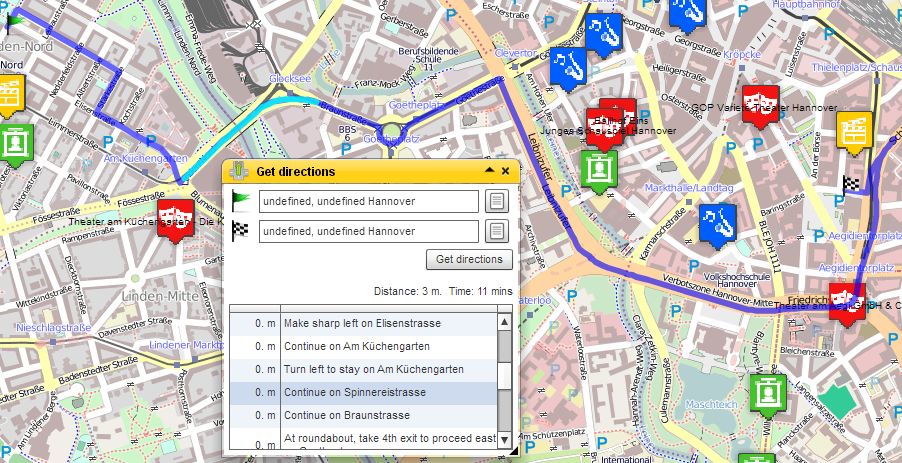Open the yellow cinema marker near An der Börse
Viewport: 902px width, 463px height.
click(854, 133)
